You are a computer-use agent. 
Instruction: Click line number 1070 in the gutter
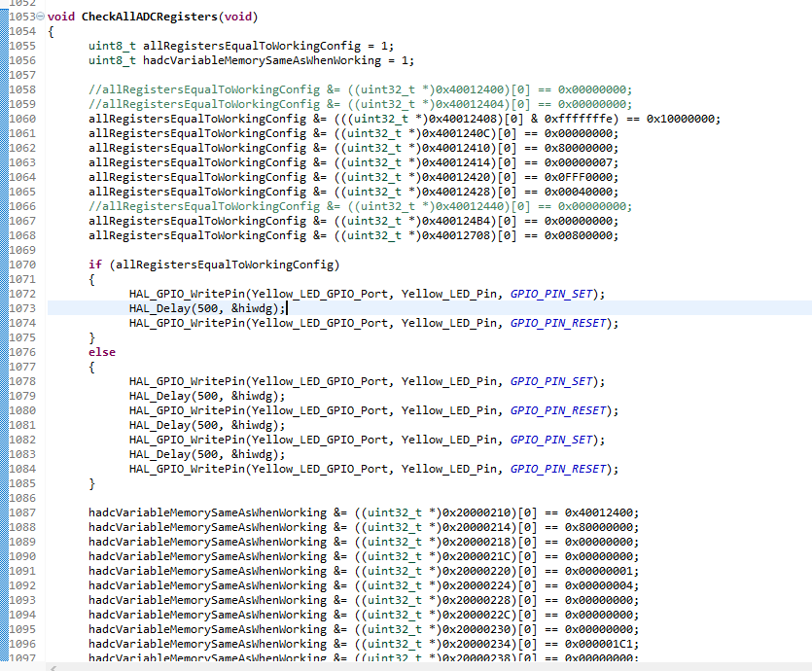click(21, 265)
